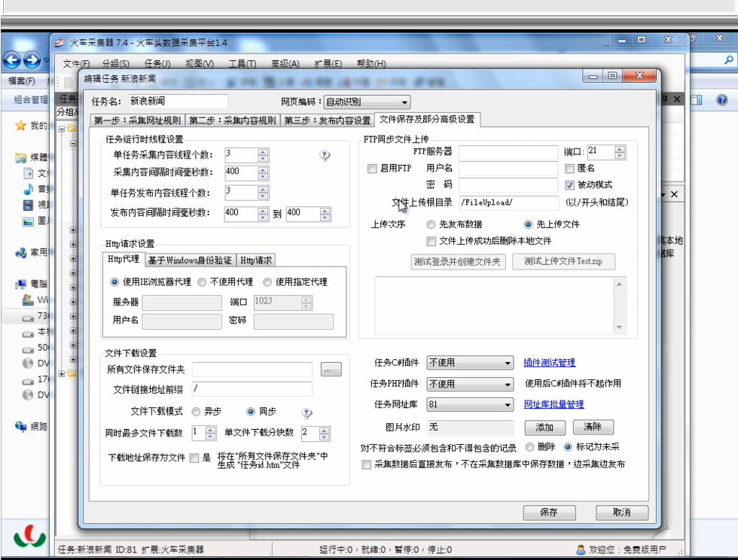The width and height of the screenshot is (738, 560).
Task: Click 单任务采集内容线程个数 spinner
Action: (263, 155)
